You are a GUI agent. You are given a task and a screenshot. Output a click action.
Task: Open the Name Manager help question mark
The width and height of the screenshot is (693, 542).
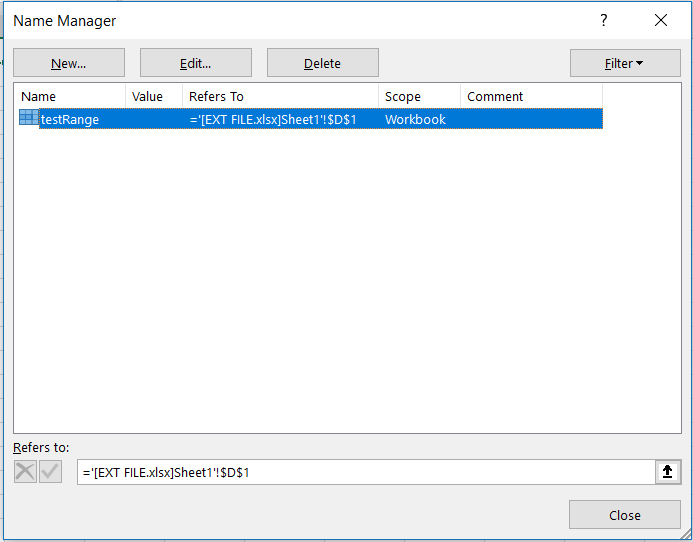[x=604, y=20]
